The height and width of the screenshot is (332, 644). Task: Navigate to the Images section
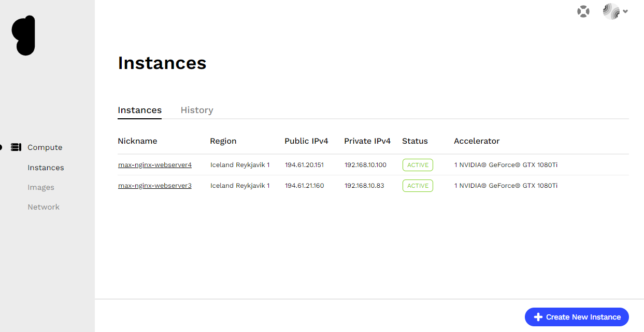41,187
